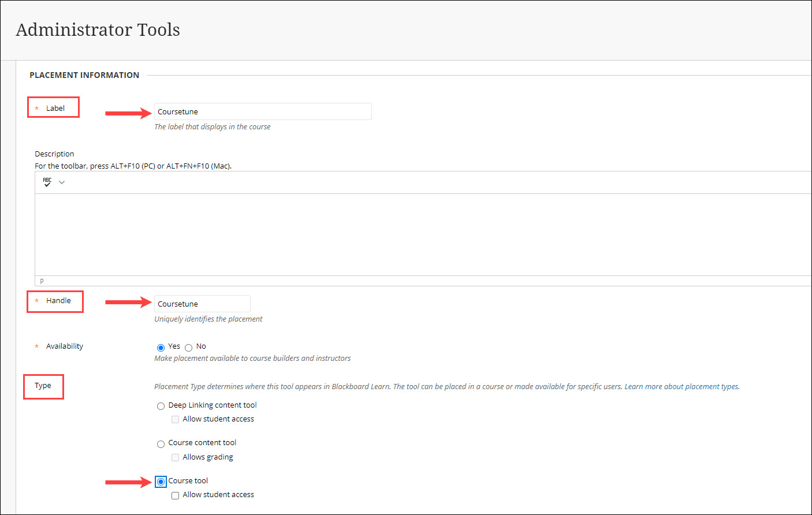Click the Label text field containing Coursetune
This screenshot has width=812, height=515.
tap(262, 111)
